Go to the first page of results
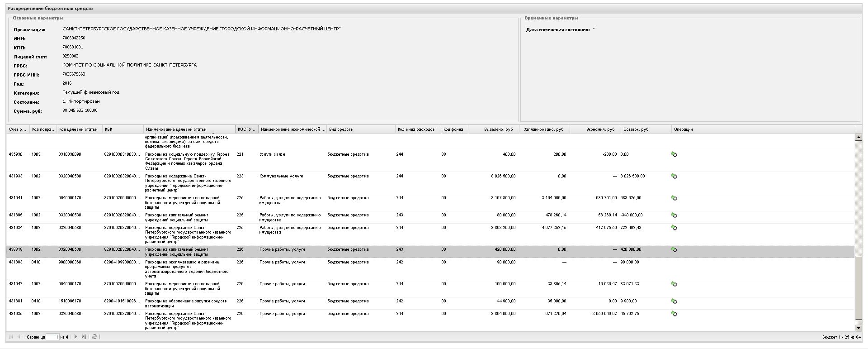Image resolution: width=868 pixels, height=349 pixels. (11, 337)
